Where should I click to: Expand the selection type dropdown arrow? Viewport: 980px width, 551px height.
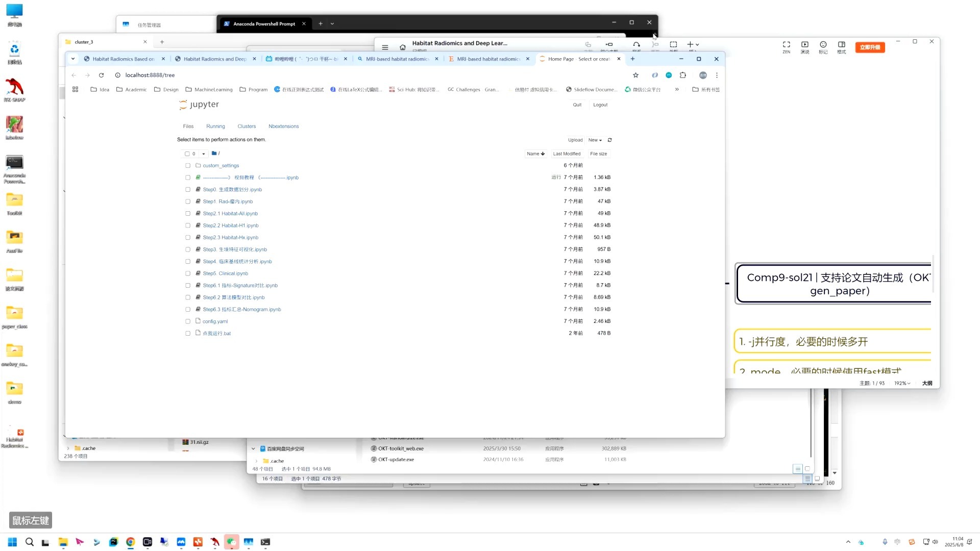click(x=204, y=154)
